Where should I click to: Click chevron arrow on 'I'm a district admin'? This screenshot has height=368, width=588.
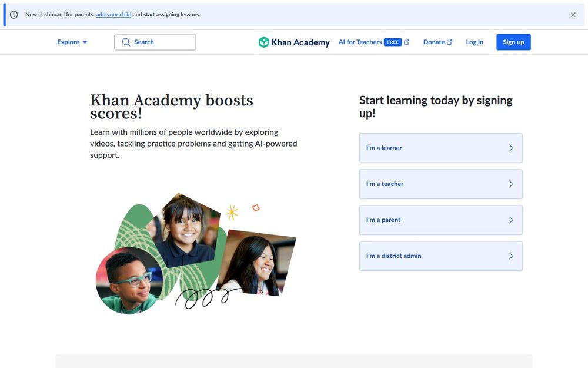(511, 256)
